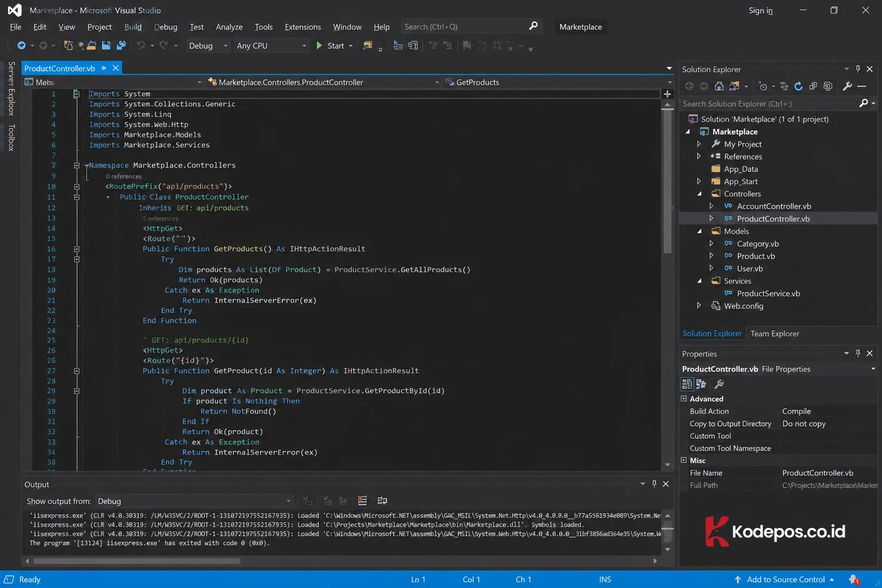Open the Debug menu
This screenshot has height=588, width=882.
[165, 27]
